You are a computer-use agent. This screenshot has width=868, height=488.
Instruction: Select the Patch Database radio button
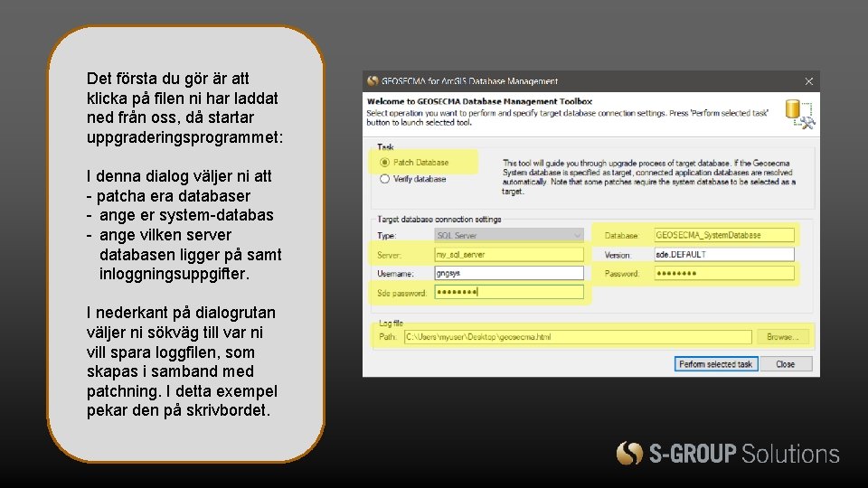tap(385, 162)
